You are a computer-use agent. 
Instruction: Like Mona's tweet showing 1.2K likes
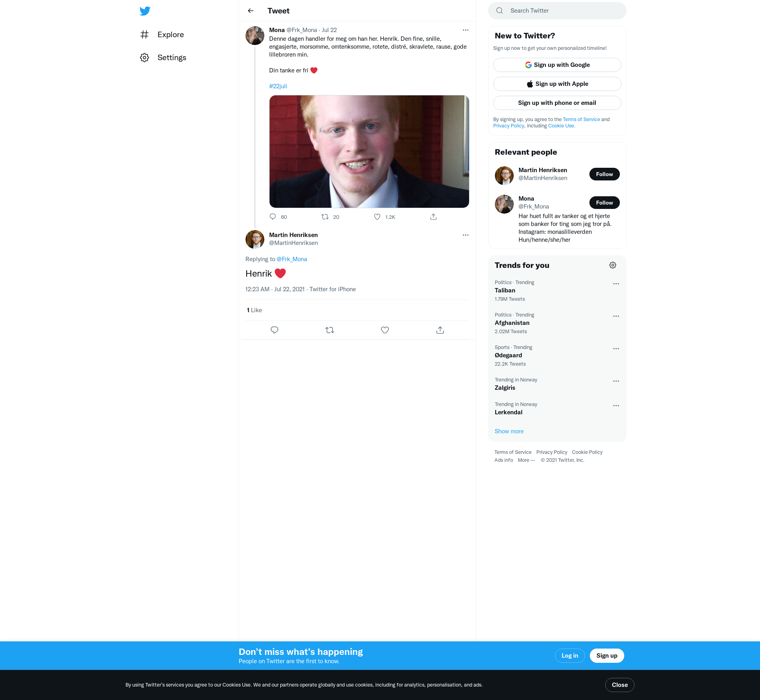coord(377,217)
